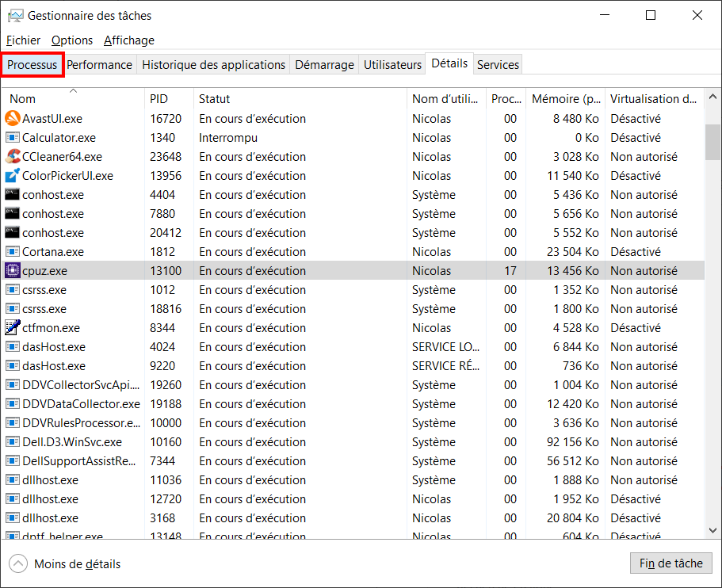Click the csrss.exe icon with PID 1012
722x588 pixels.
click(13, 289)
